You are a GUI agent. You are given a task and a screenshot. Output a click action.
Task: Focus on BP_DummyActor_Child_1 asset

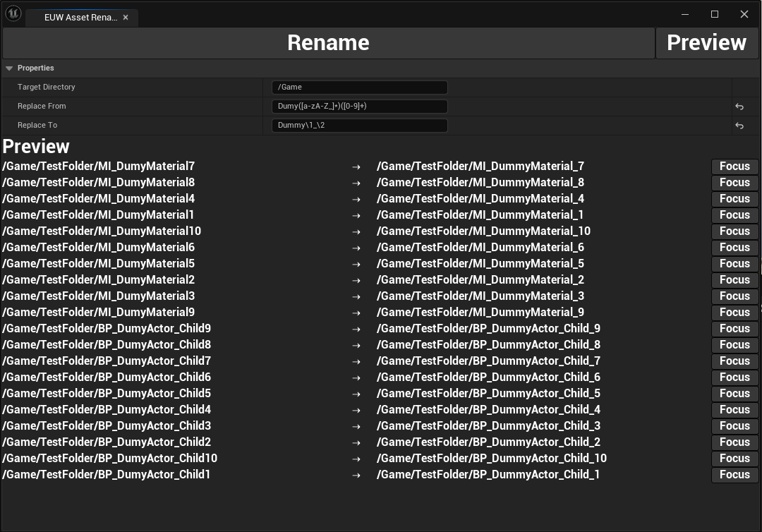click(734, 475)
